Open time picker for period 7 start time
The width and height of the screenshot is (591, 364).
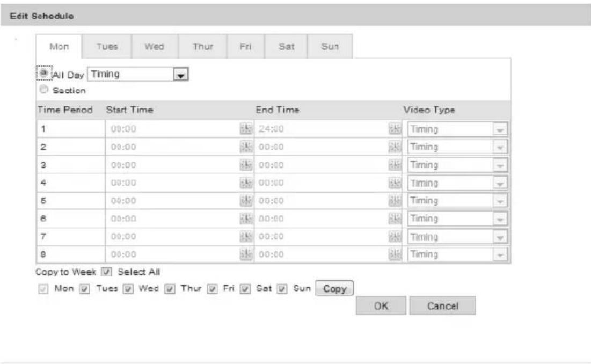point(246,237)
